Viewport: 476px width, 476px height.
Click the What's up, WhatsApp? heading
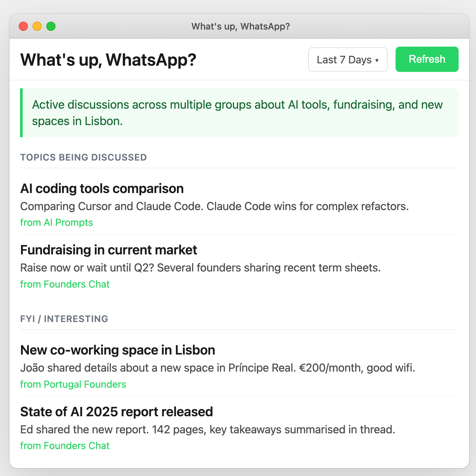(x=108, y=59)
